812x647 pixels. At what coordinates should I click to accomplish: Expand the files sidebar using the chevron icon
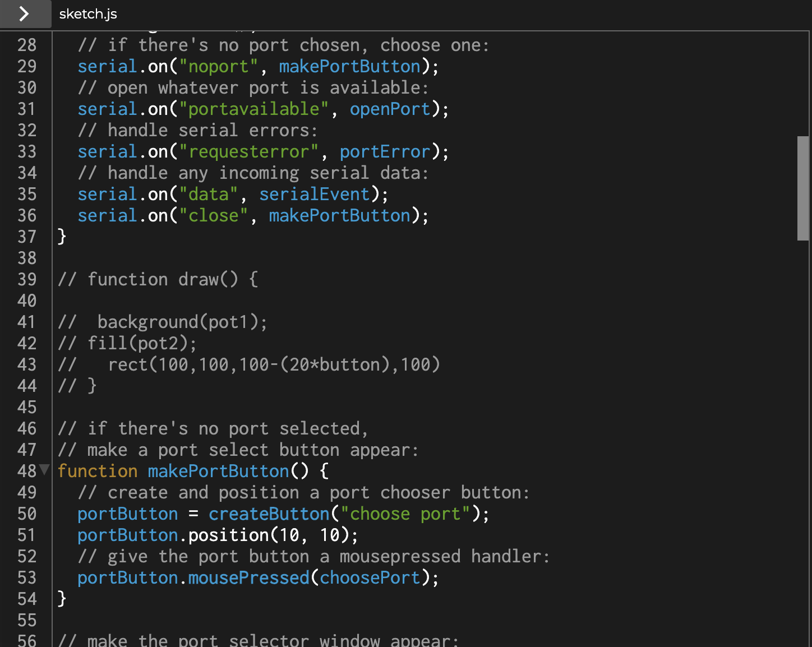pos(26,14)
